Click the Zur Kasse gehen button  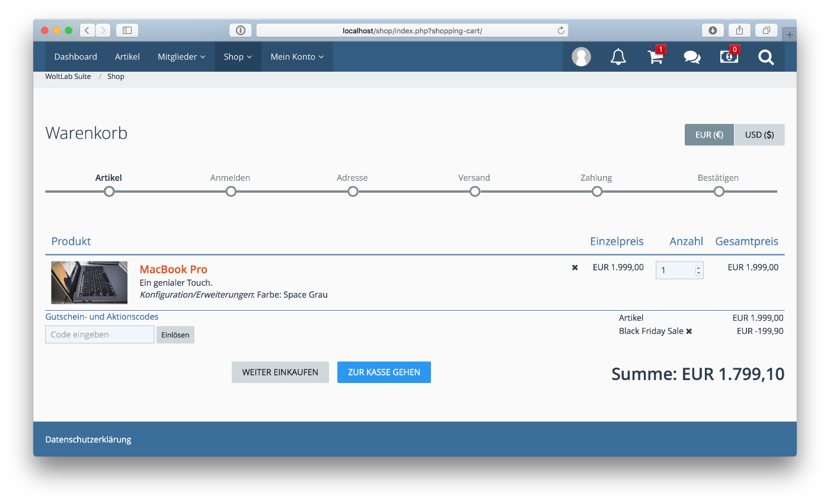click(x=384, y=372)
